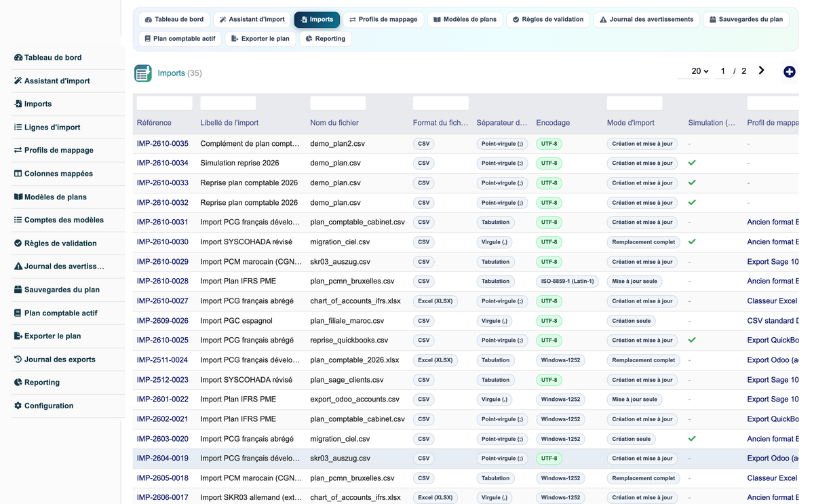The height and width of the screenshot is (504, 814).
Task: Open import IMP-2604-0019
Action: click(163, 459)
